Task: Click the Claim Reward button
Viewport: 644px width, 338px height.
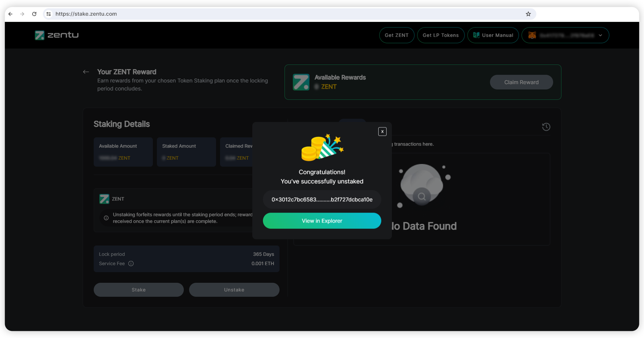Action: tap(521, 82)
